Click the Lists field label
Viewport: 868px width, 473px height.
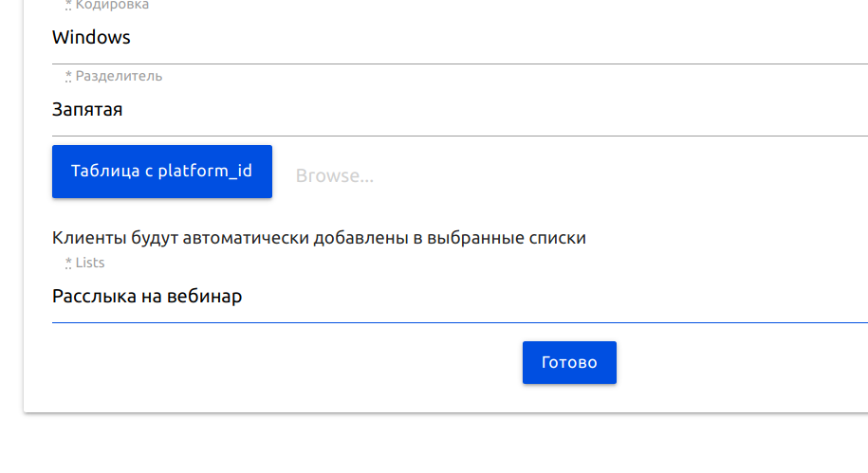[90, 263]
